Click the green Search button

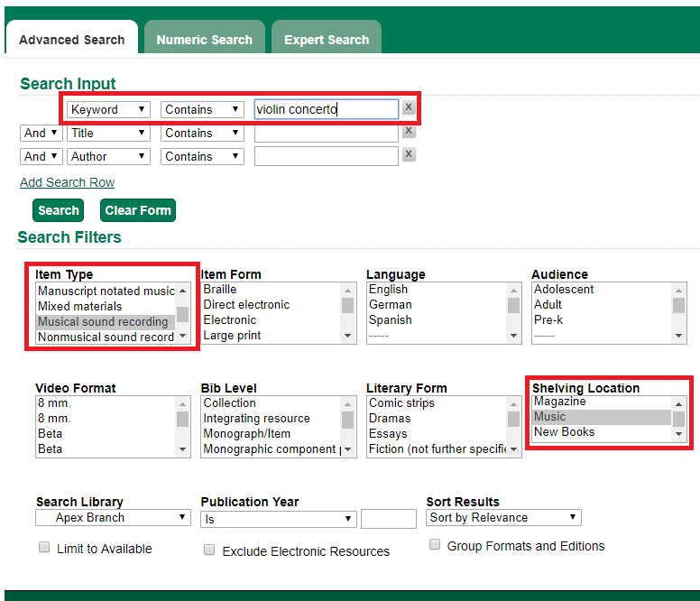58,210
